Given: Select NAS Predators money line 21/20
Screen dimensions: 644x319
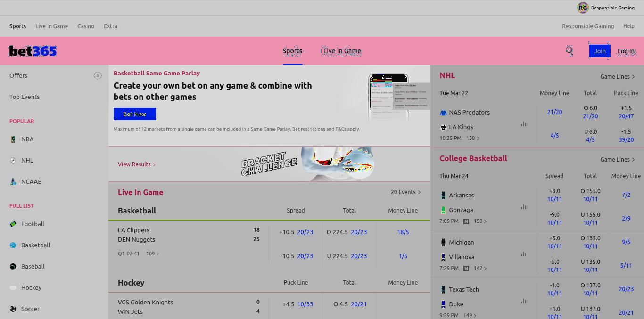Looking at the screenshot, I should tap(554, 112).
